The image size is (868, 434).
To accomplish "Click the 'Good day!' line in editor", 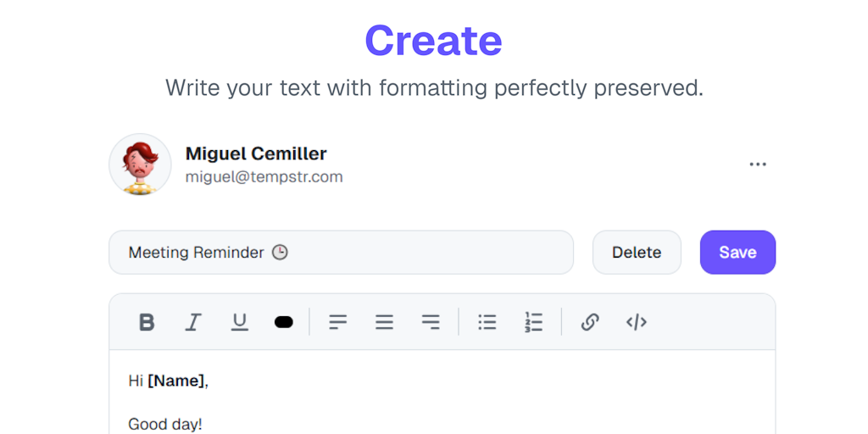I will (x=165, y=424).
